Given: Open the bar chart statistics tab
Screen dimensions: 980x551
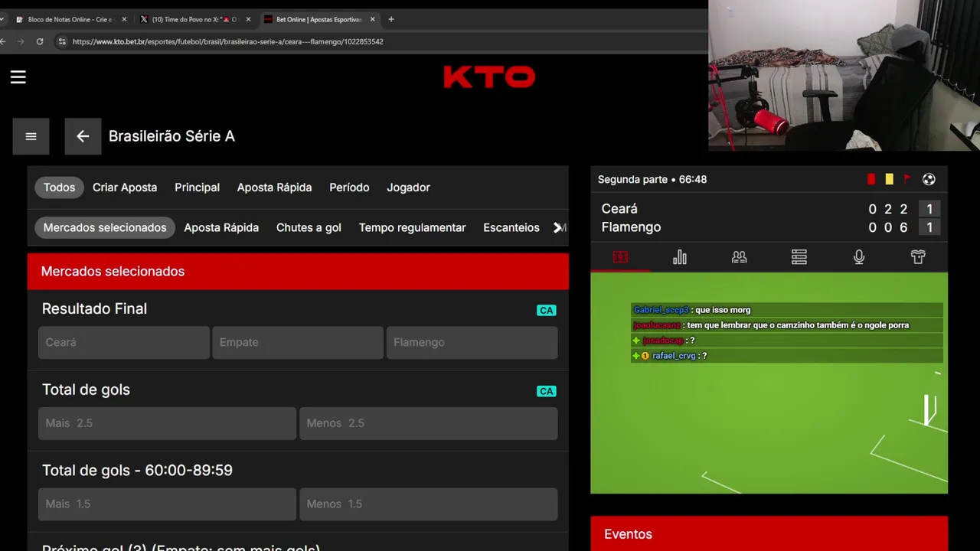Looking at the screenshot, I should coord(680,257).
